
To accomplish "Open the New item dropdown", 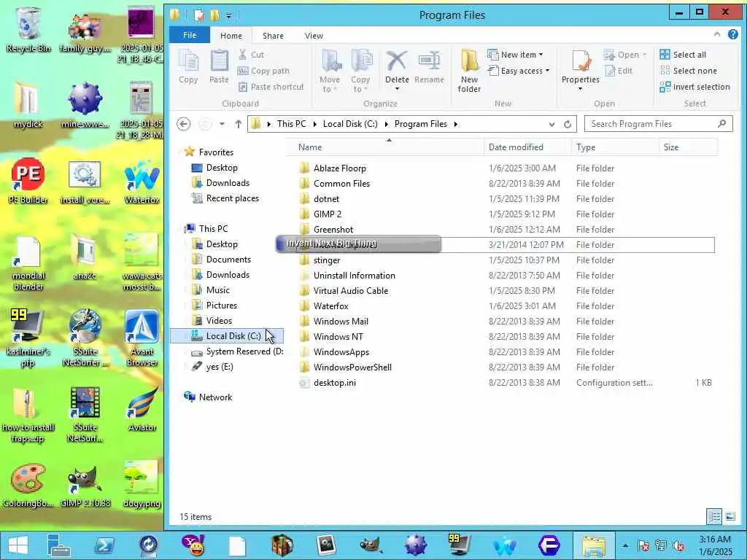I will 515,55.
